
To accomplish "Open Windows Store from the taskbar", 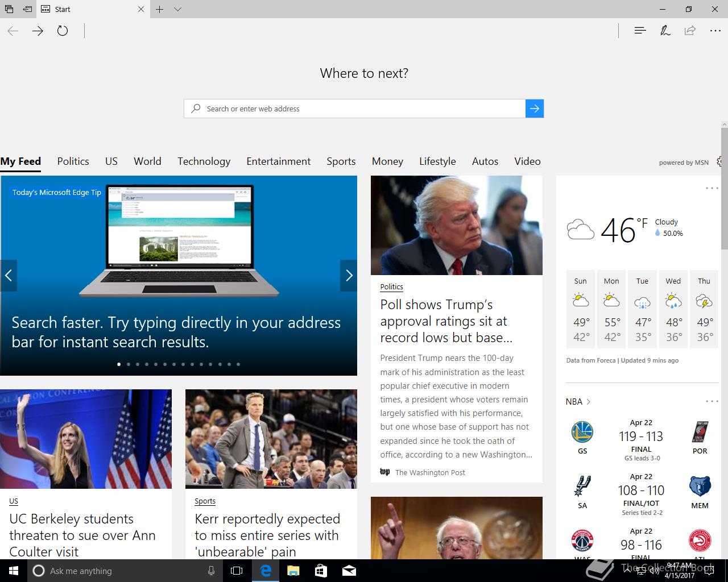I will [x=321, y=571].
